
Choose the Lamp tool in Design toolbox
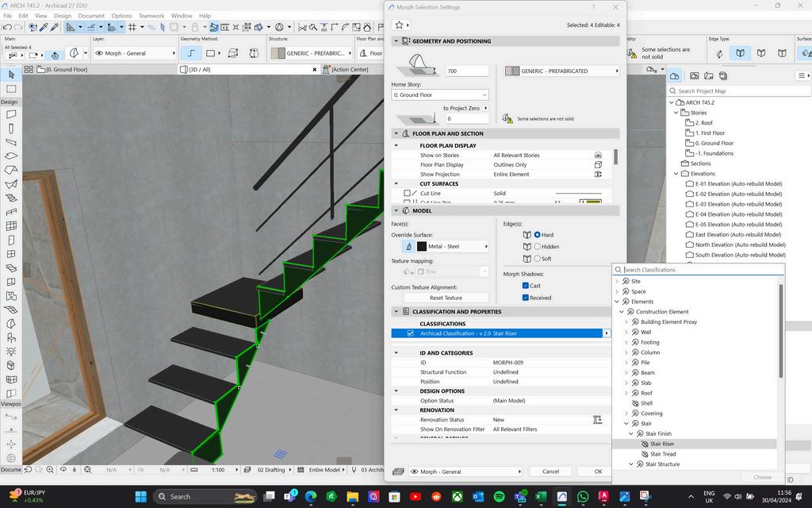pos(11,352)
